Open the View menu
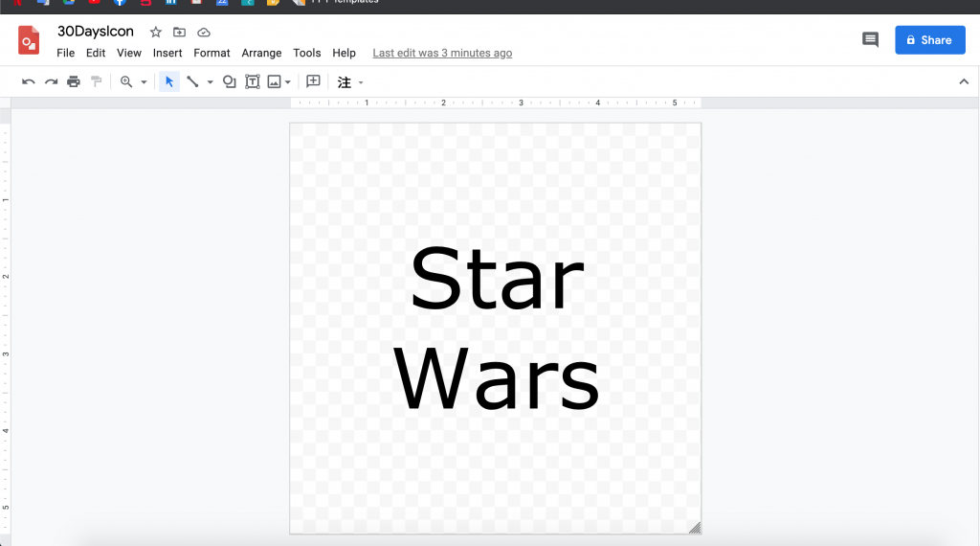The image size is (980, 546). (x=129, y=53)
